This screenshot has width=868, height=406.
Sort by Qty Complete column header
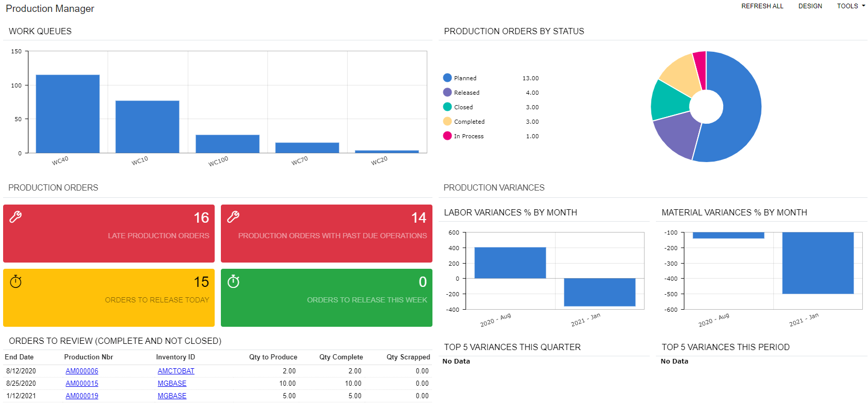click(341, 357)
